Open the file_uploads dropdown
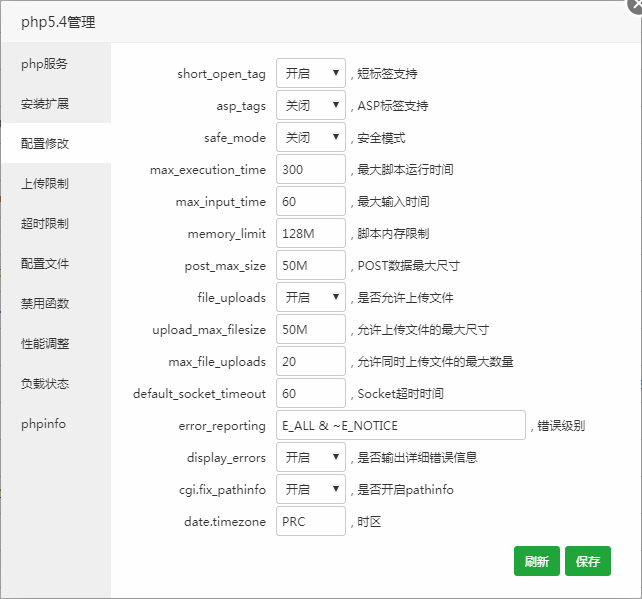The height and width of the screenshot is (599, 642). click(310, 297)
